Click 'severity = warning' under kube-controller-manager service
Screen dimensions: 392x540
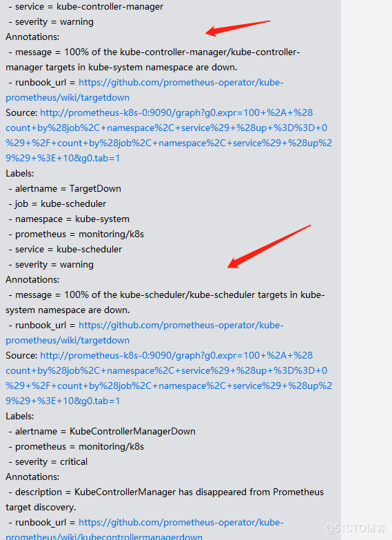click(x=54, y=21)
